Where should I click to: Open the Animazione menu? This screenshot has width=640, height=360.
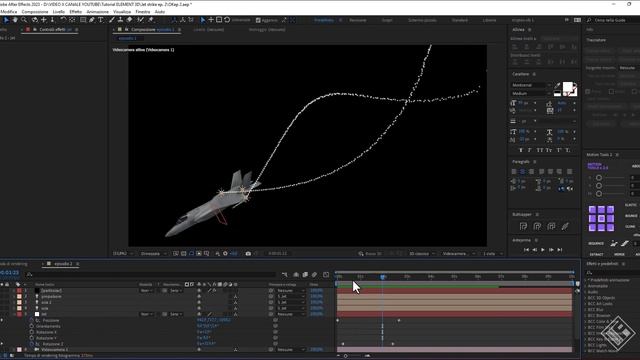pyautogui.click(x=98, y=12)
